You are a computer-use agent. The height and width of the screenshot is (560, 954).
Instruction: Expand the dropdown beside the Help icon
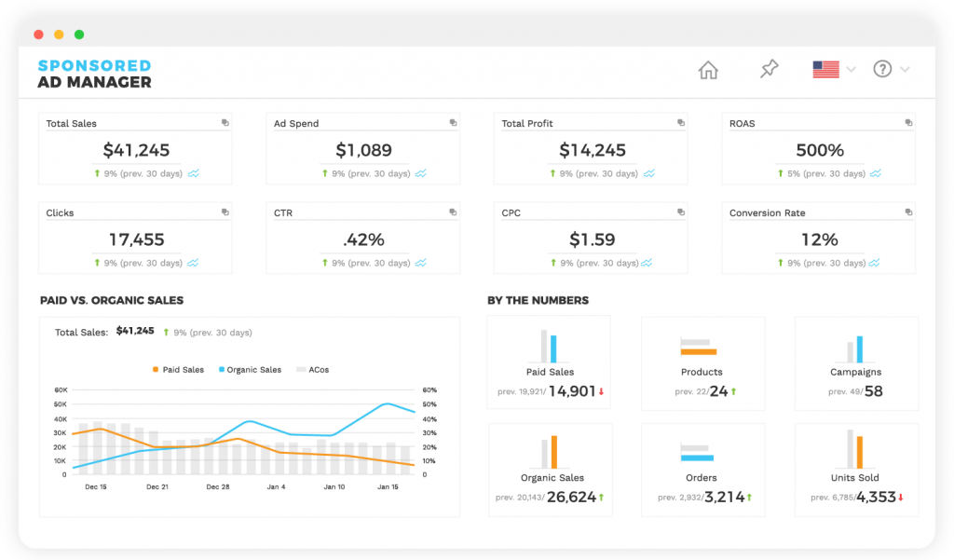904,69
